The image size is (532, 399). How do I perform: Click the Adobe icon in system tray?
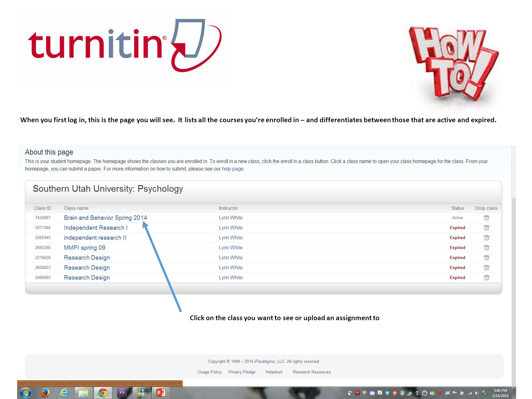[357, 393]
